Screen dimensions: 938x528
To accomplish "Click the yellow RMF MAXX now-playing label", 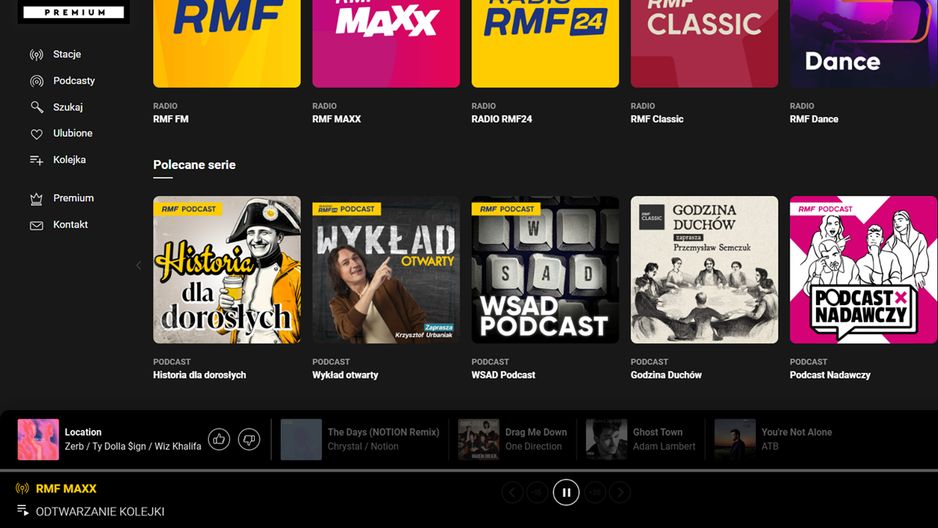I will pyautogui.click(x=66, y=489).
